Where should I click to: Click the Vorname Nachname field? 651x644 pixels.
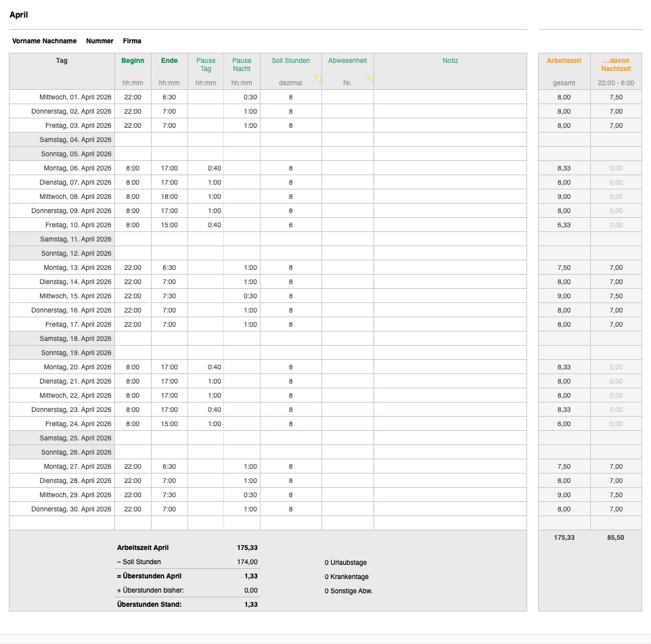(44, 41)
